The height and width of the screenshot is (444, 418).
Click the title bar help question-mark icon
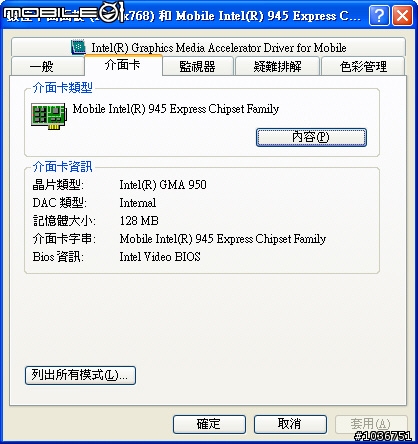pyautogui.click(x=379, y=16)
